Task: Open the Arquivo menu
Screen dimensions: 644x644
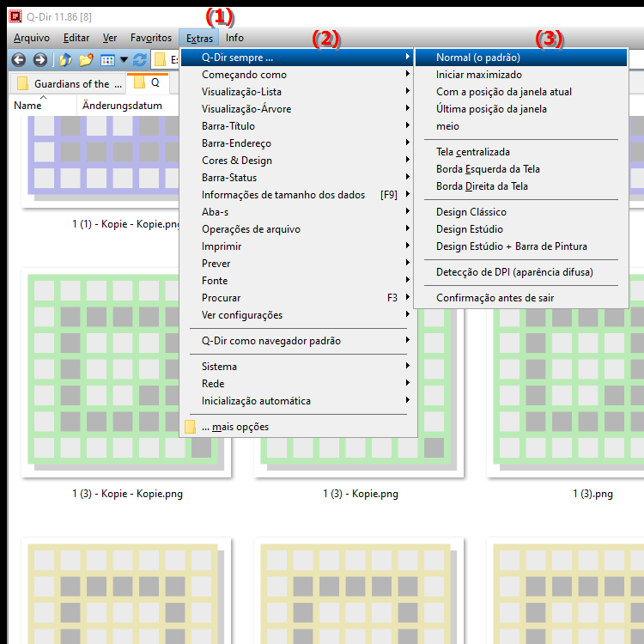Action: click(31, 38)
